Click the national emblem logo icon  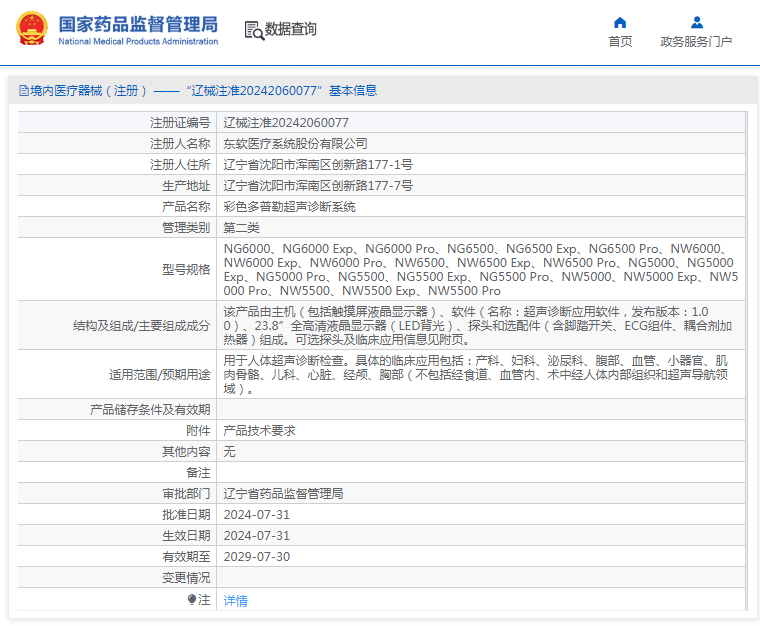coord(30,29)
